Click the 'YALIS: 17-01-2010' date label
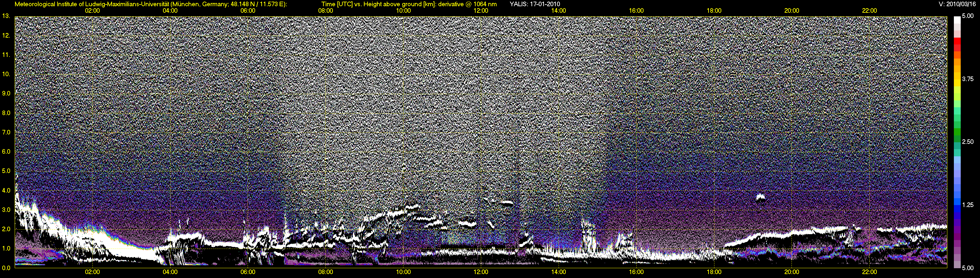 pos(534,4)
